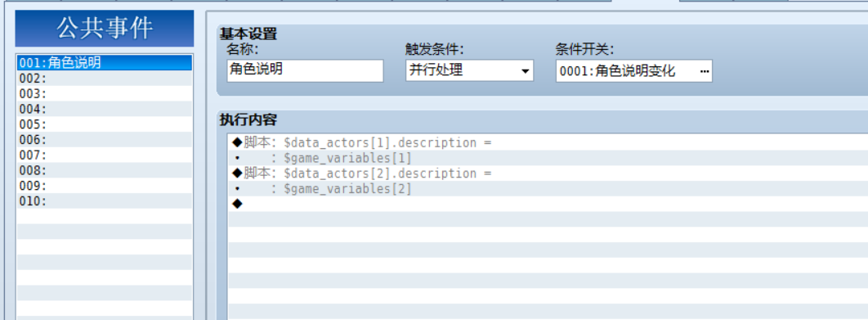The image size is (868, 320).
Task: Select continuation line $game_variables[1]
Action: coord(548,158)
